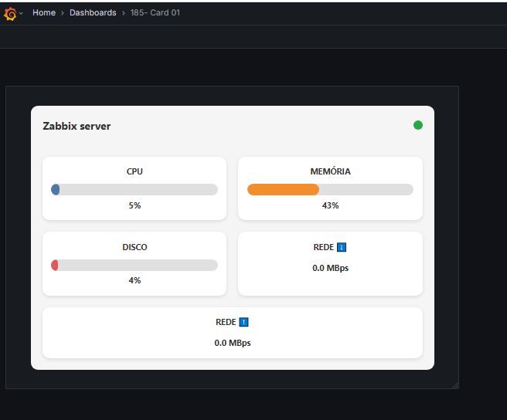Click the download 0.0 MBps reading
Image resolution: width=507 pixels, height=420 pixels.
tap(331, 268)
